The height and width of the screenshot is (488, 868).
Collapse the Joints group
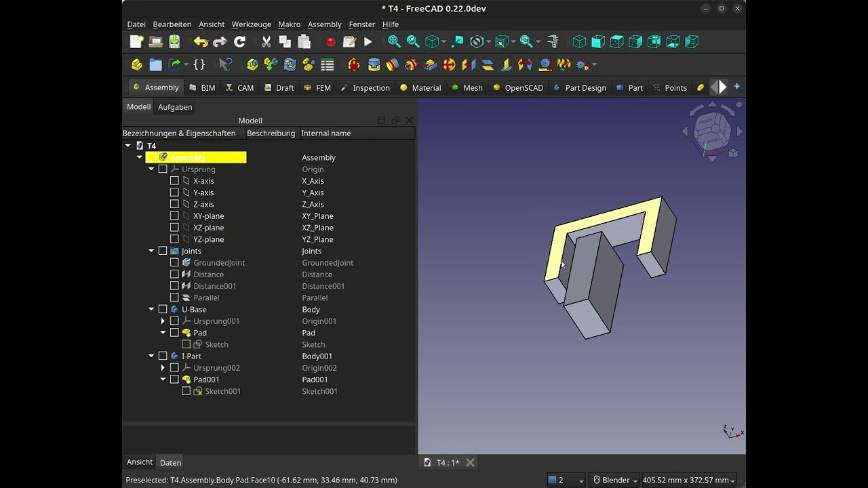(x=151, y=251)
